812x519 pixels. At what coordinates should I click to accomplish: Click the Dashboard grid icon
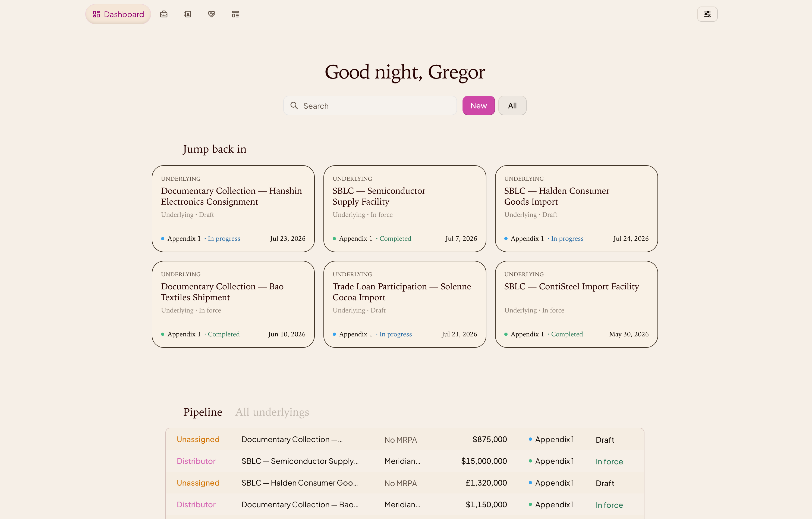pos(96,14)
